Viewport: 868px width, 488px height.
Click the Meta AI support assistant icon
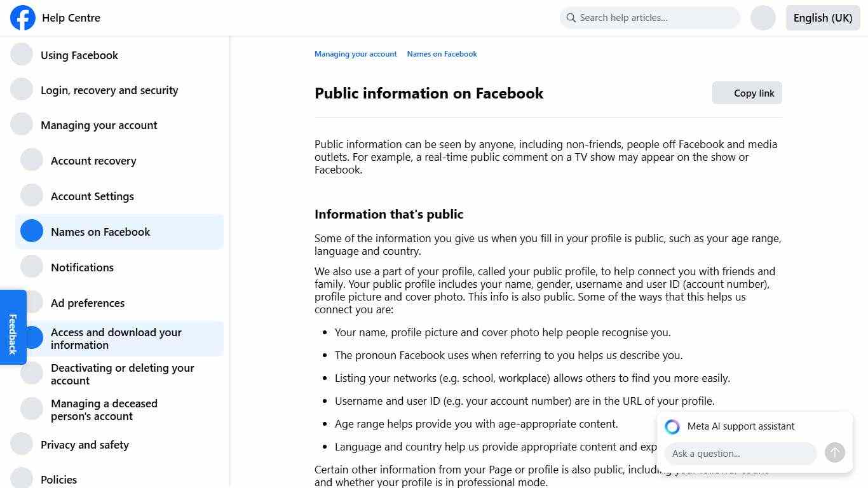[672, 426]
